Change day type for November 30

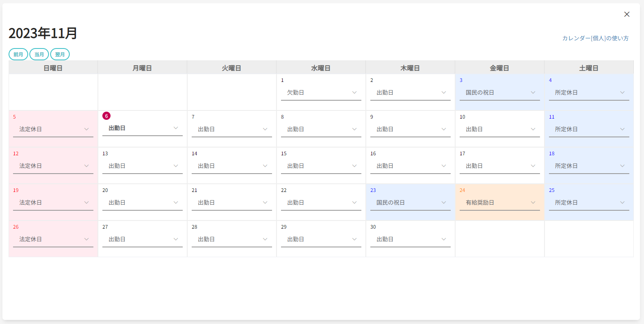click(x=410, y=240)
